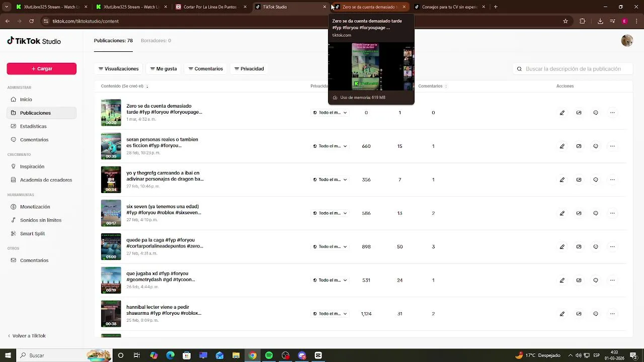Screen dimensions: 644x362
Task: Click the TikTok Studio logo
Action: (34, 41)
